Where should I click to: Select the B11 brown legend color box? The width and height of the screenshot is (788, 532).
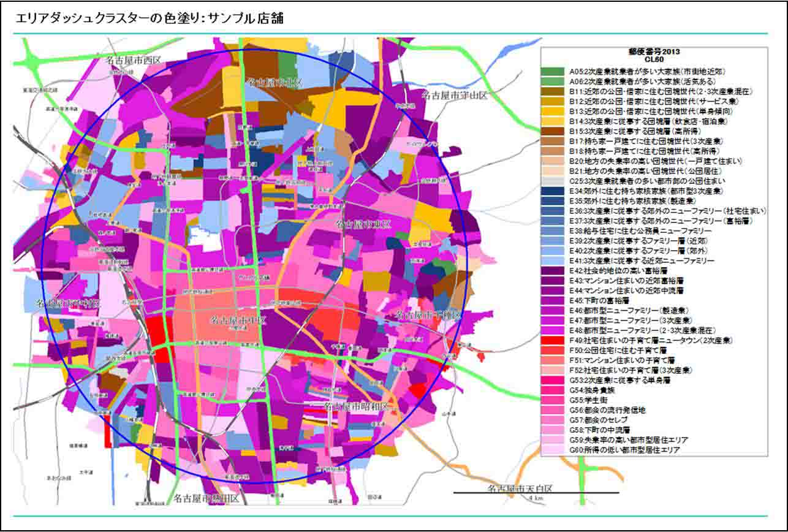tap(552, 91)
